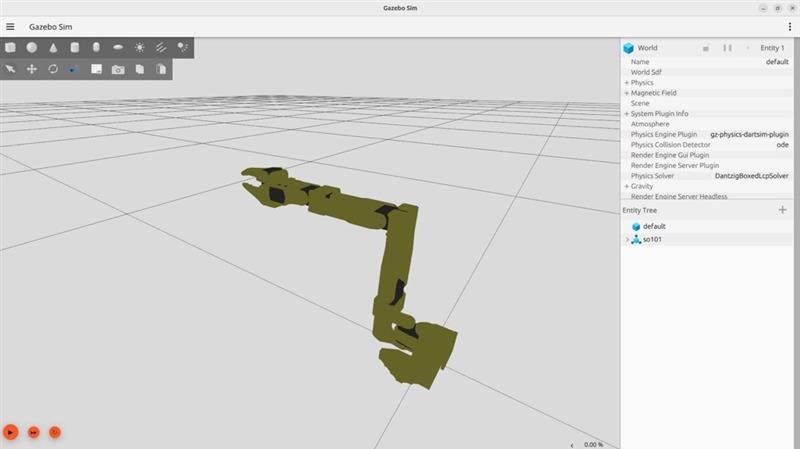Take a screenshot with the camera icon
Image resolution: width=800 pixels, height=449 pixels.
point(118,69)
